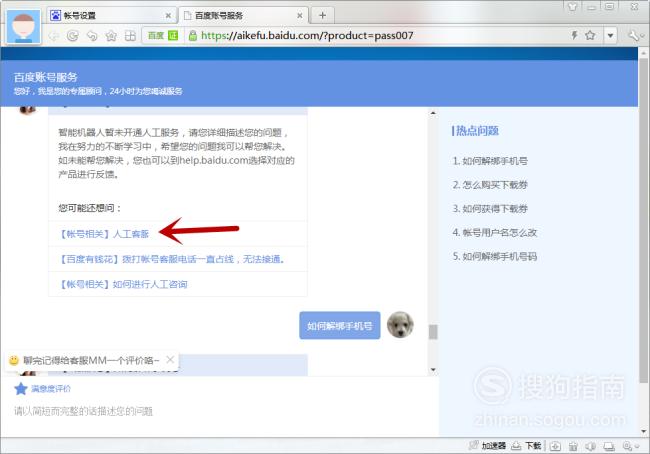Close the 百度账号服务 tab
The height and width of the screenshot is (454, 650).
[x=300, y=16]
